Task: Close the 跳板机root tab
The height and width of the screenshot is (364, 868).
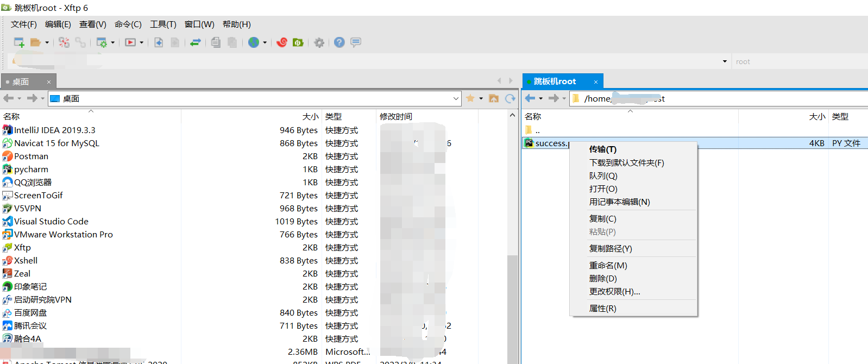Action: 596,82
